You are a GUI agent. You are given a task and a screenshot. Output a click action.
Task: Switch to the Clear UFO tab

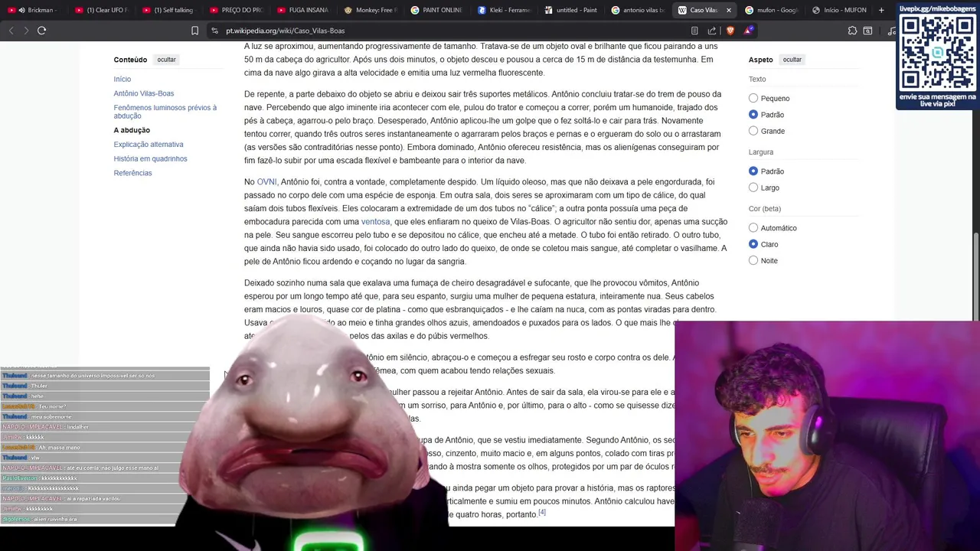(101, 10)
